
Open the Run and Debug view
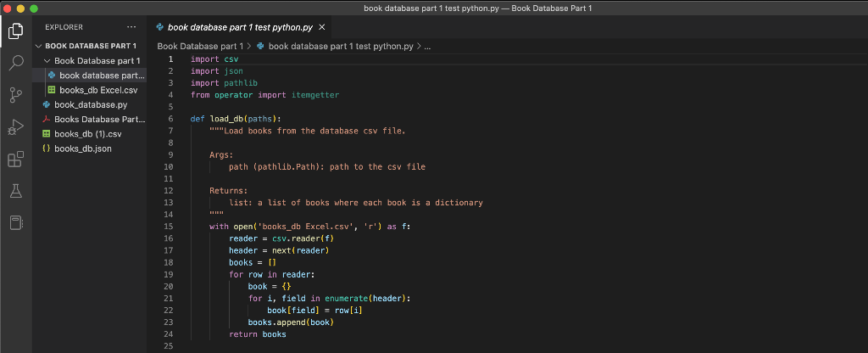pyautogui.click(x=16, y=127)
